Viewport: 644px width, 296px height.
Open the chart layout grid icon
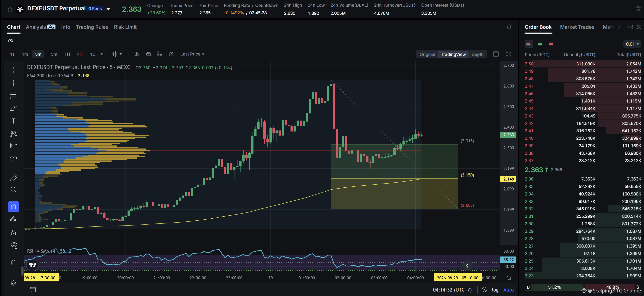click(x=160, y=54)
